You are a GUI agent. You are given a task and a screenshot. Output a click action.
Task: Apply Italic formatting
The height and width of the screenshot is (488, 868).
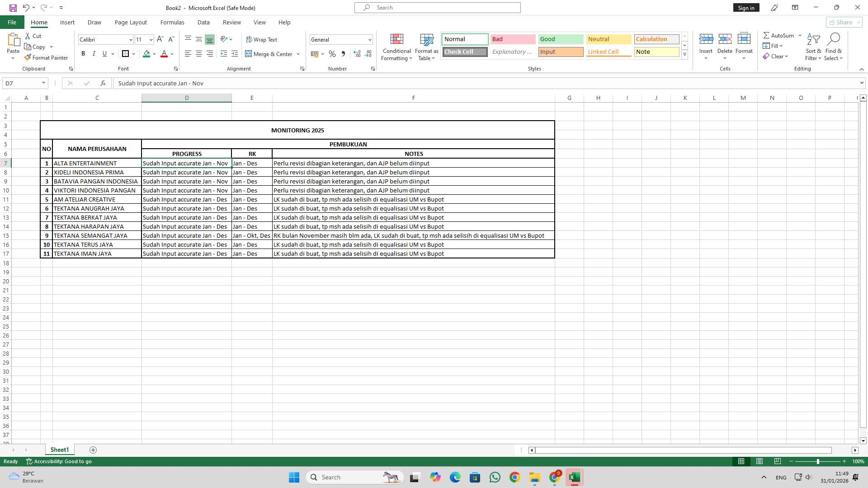pos(94,54)
